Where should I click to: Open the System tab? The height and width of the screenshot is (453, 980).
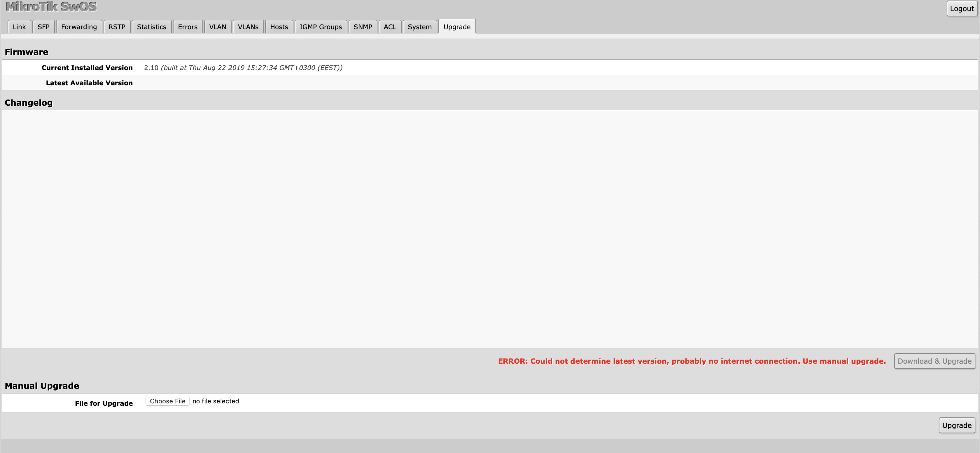pos(420,27)
